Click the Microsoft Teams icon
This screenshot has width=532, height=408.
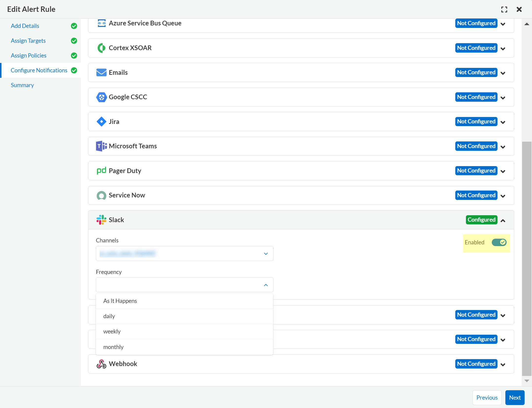pos(101,146)
